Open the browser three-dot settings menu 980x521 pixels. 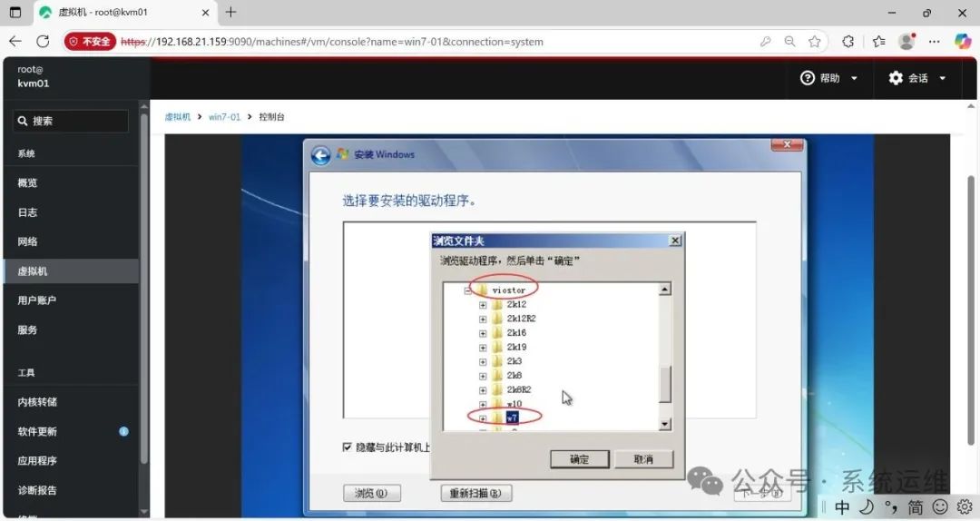[x=935, y=41]
